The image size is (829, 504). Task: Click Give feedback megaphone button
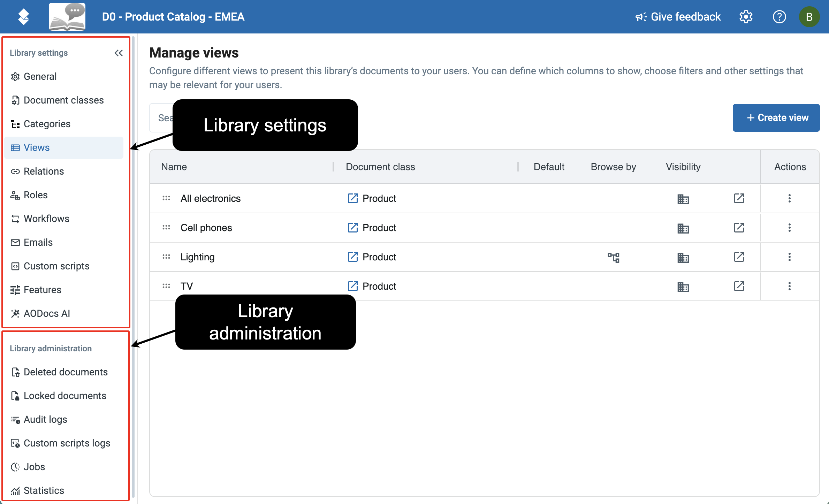click(x=678, y=17)
